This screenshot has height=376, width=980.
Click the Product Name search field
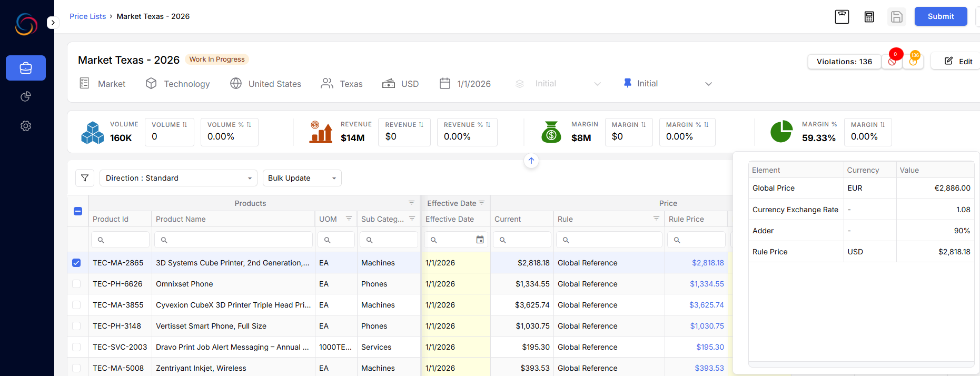click(x=233, y=240)
